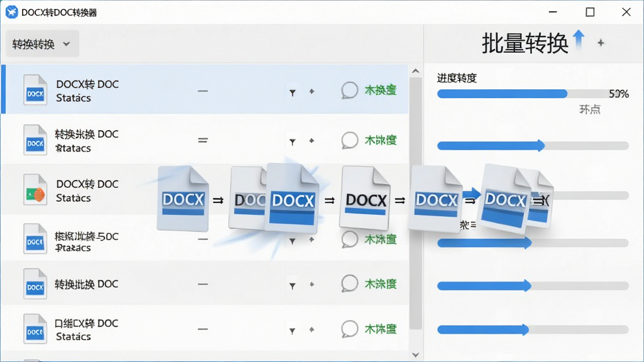Click speech bubble icon in 转换米换 DOC row
644x362 pixels.
click(350, 140)
